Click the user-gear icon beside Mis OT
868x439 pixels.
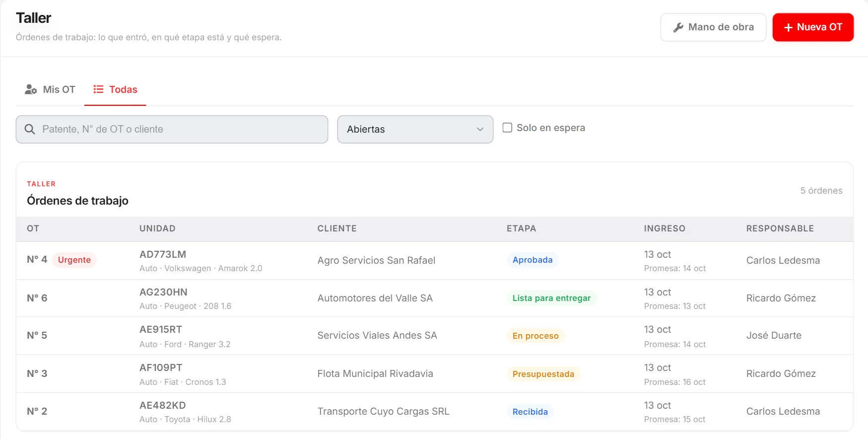[31, 89]
